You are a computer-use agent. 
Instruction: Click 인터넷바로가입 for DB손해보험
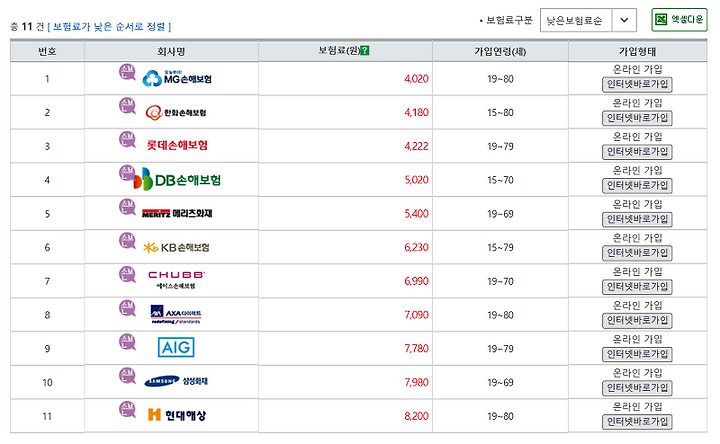tap(637, 185)
